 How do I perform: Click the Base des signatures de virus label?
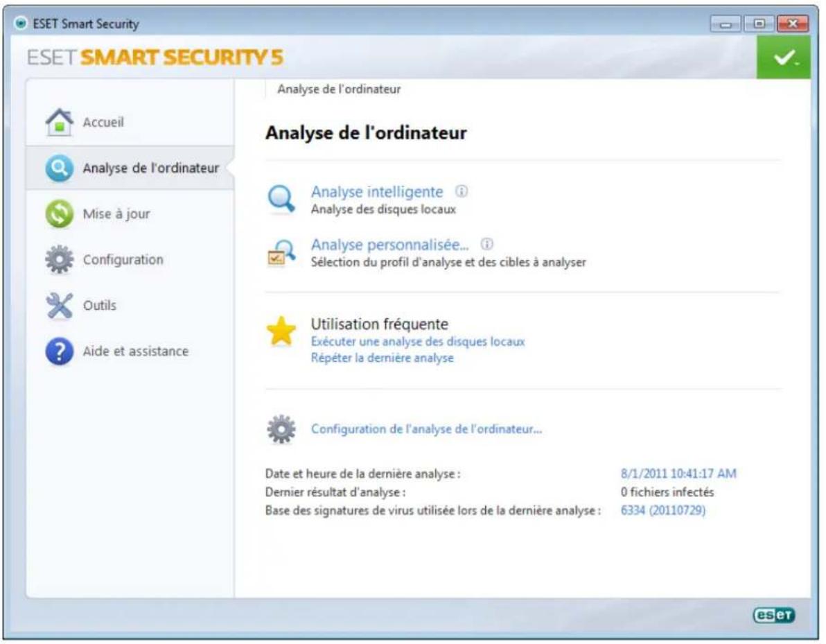(433, 510)
